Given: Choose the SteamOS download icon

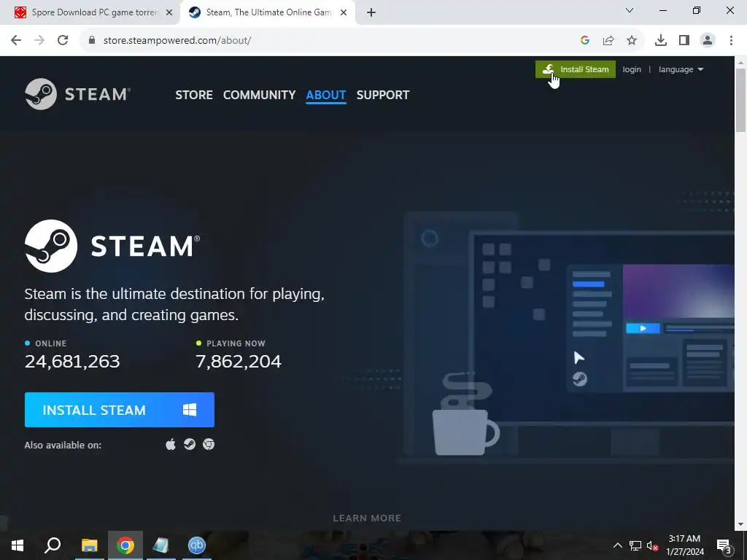Looking at the screenshot, I should click(190, 444).
